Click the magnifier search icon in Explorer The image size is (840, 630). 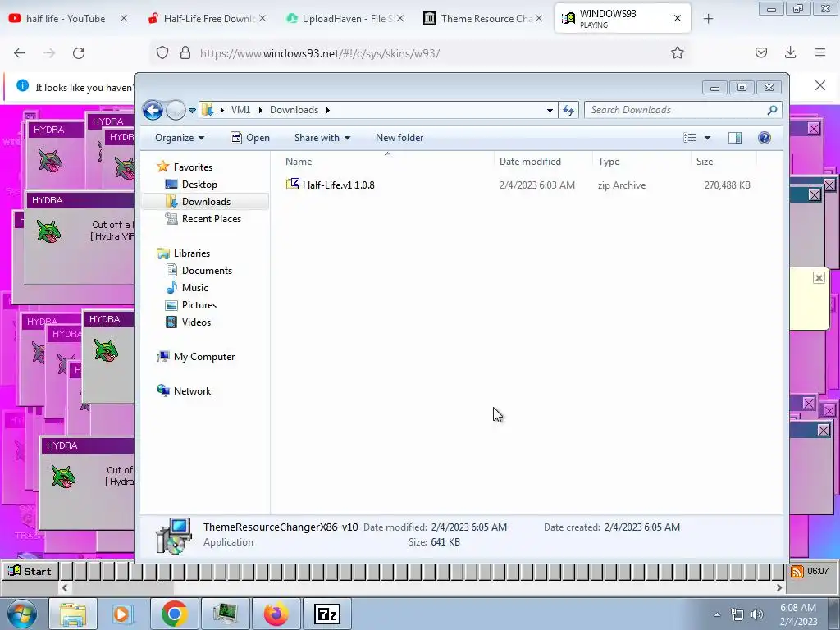tap(772, 110)
